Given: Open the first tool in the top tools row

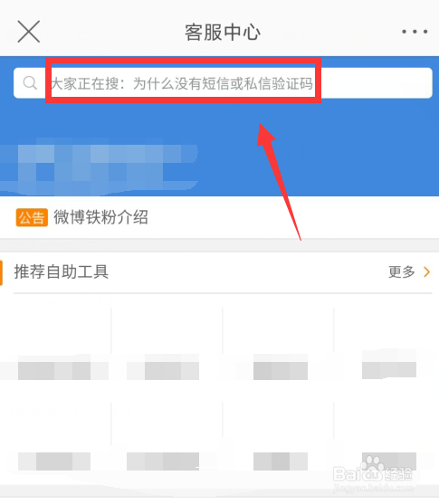Looking at the screenshot, I should tap(56, 347).
